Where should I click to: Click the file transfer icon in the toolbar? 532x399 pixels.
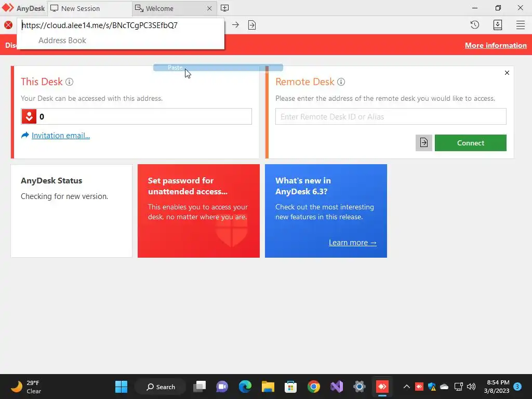click(x=252, y=25)
